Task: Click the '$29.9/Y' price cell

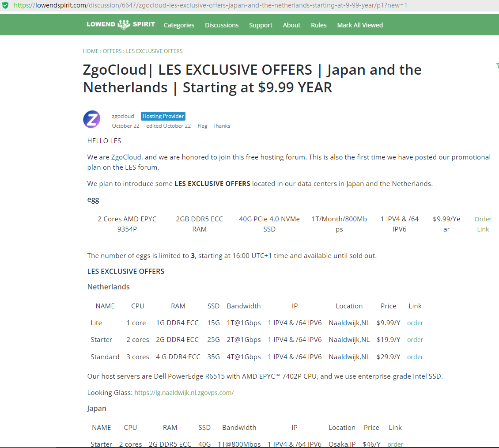Action: click(x=388, y=357)
